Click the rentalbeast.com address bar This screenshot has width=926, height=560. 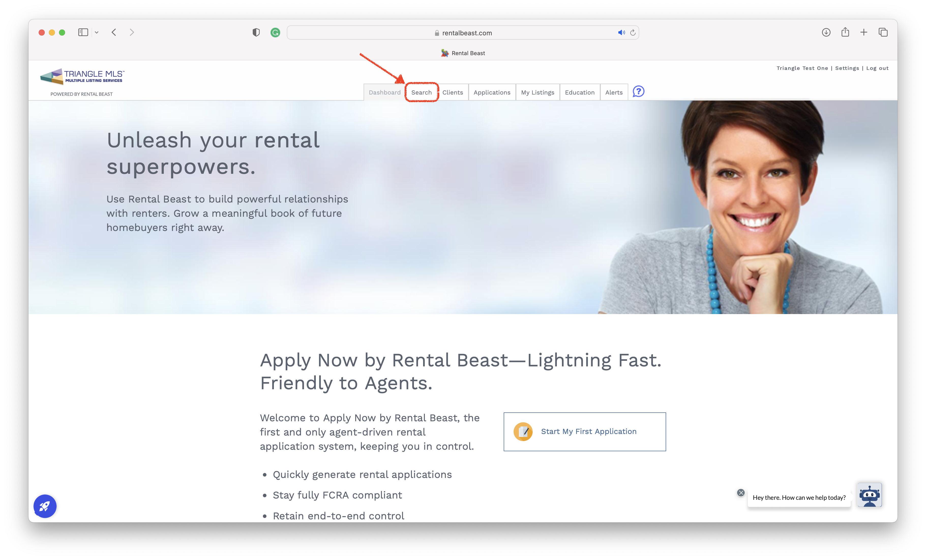click(x=463, y=33)
